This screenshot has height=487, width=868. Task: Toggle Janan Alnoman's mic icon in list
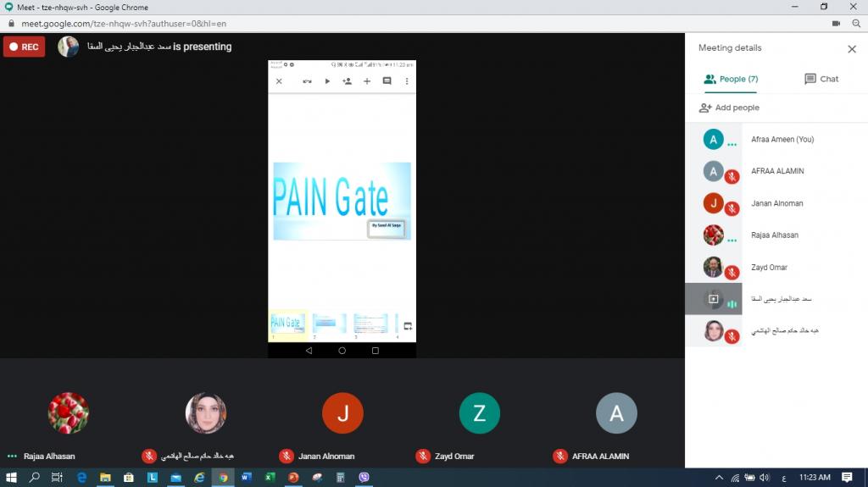(x=732, y=209)
